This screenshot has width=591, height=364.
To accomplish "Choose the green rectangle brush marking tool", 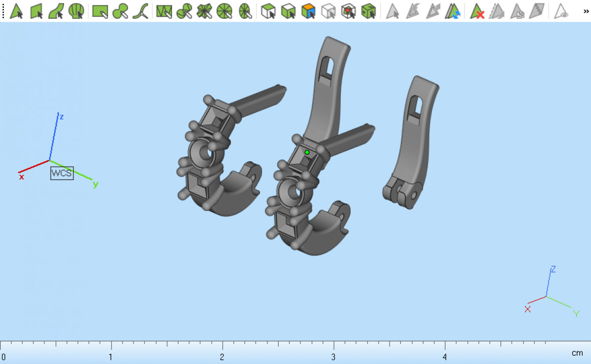I will (x=100, y=11).
